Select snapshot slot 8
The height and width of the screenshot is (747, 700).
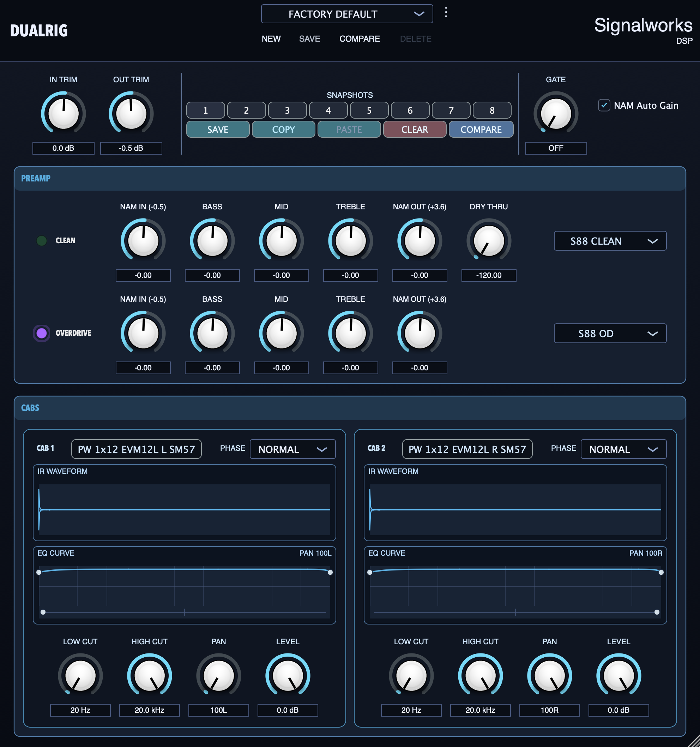click(492, 110)
